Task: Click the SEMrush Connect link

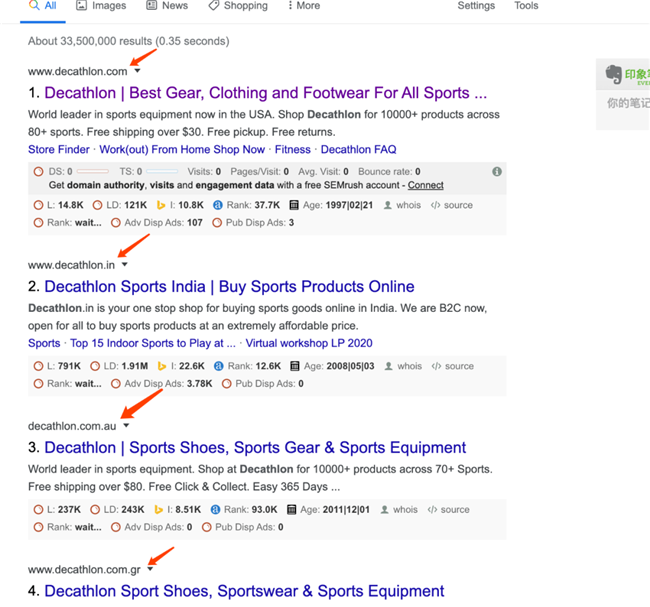Action: [x=425, y=185]
